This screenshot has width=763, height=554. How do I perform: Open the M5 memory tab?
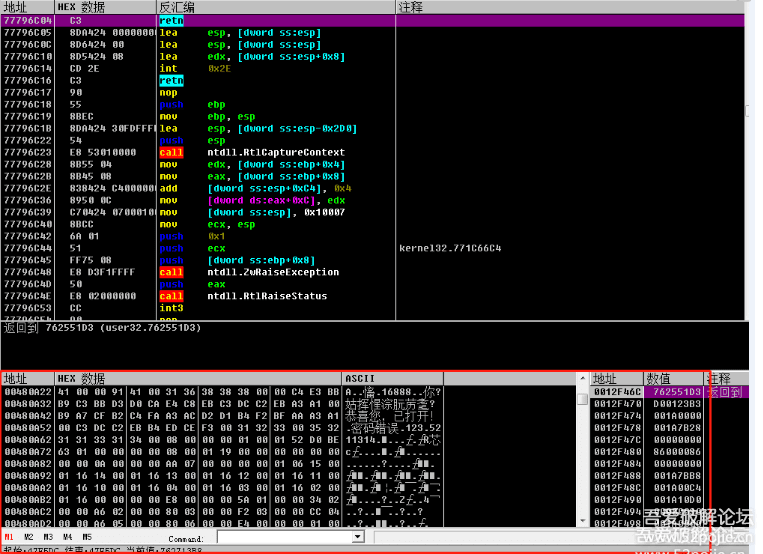click(x=86, y=536)
